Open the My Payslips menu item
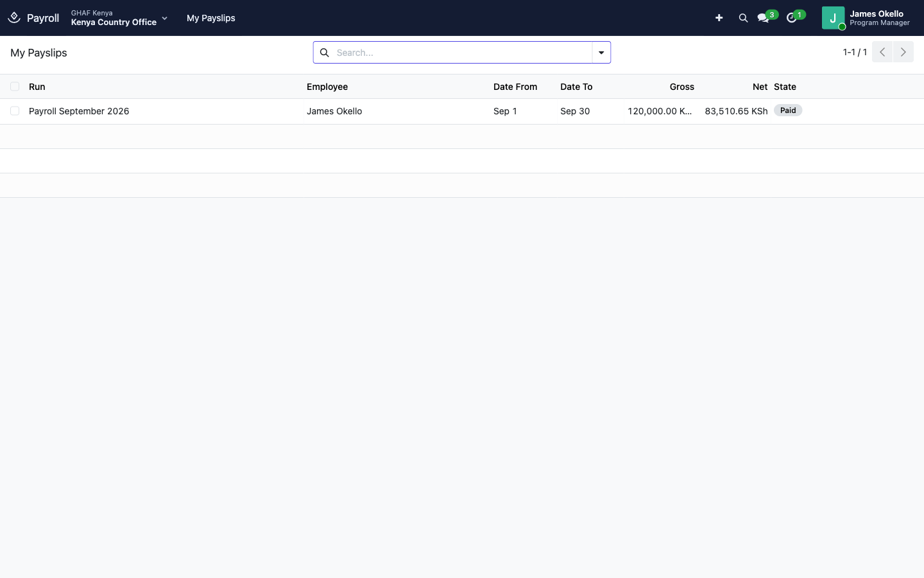 pos(211,18)
